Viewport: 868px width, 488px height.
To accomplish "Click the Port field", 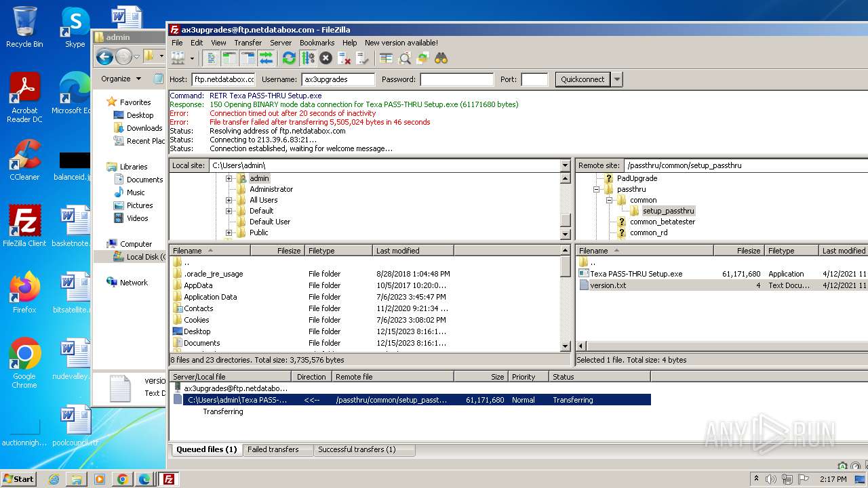I will [x=534, y=79].
